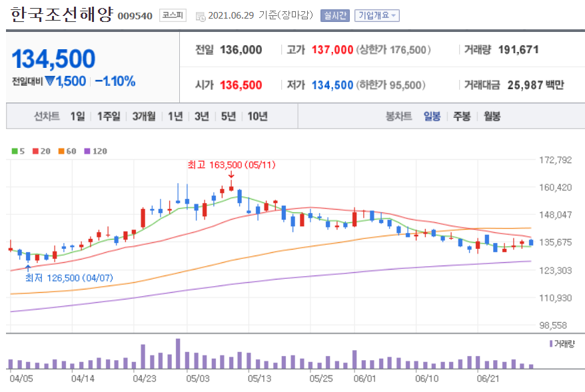Click the 172,792 price axis label
The image size is (585, 392).
556,160
